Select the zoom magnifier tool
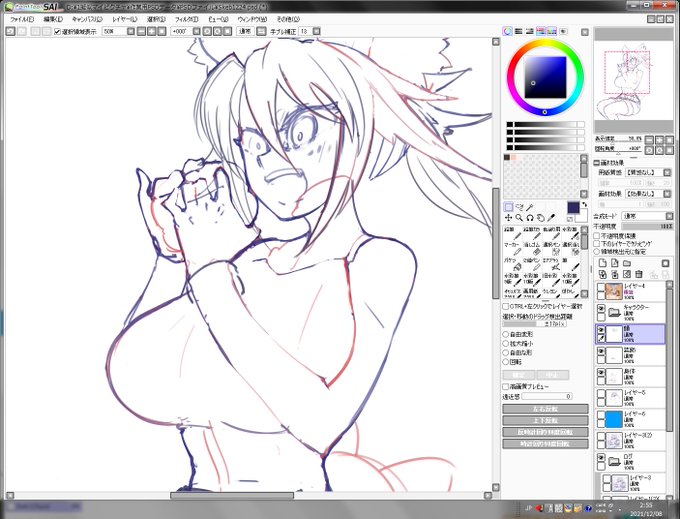 (x=519, y=218)
